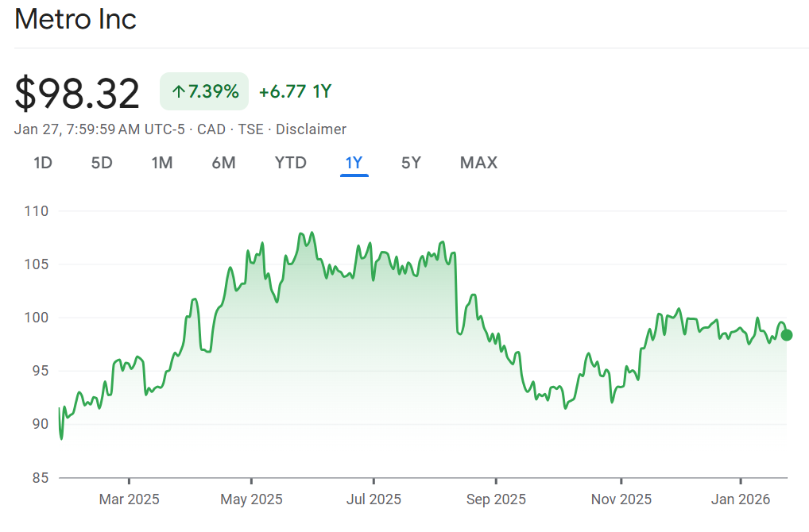
Task: Click the +6.77 1Y change text
Action: pos(295,92)
